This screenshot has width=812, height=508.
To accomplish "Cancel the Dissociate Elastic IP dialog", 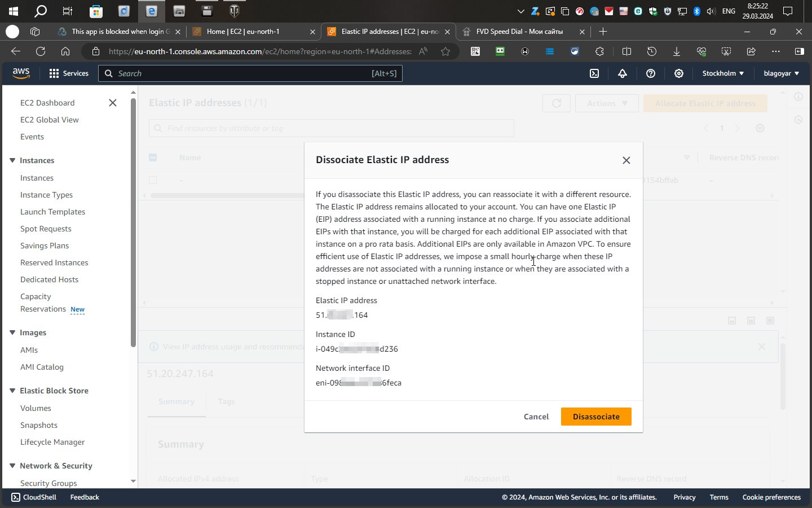I will coord(536,417).
